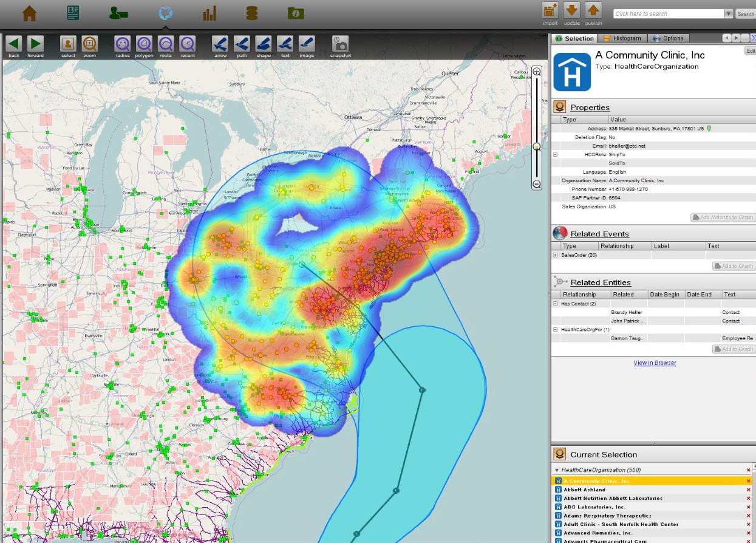Select the Shape drawing tool

tap(262, 44)
